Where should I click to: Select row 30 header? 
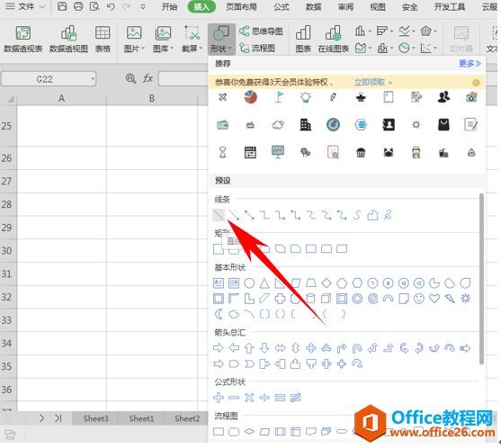(7, 250)
